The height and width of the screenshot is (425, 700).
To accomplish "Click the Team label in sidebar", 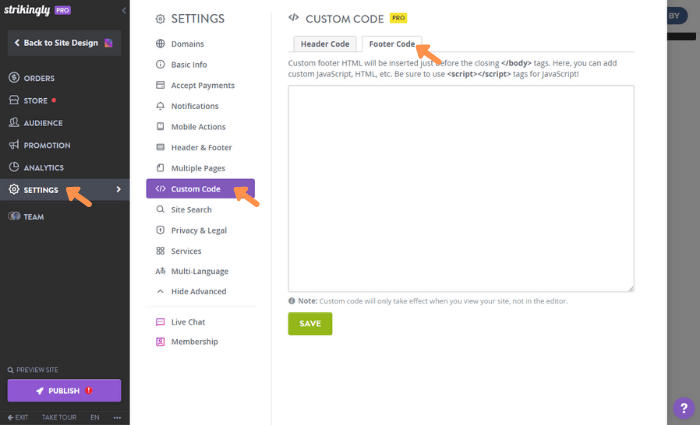I will click(x=33, y=217).
